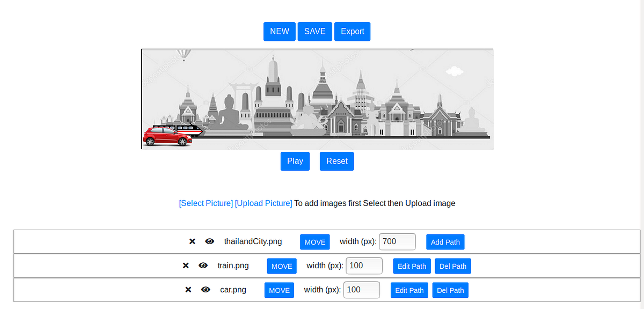The width and height of the screenshot is (644, 309).
Task: Save the current animation
Action: tap(314, 31)
